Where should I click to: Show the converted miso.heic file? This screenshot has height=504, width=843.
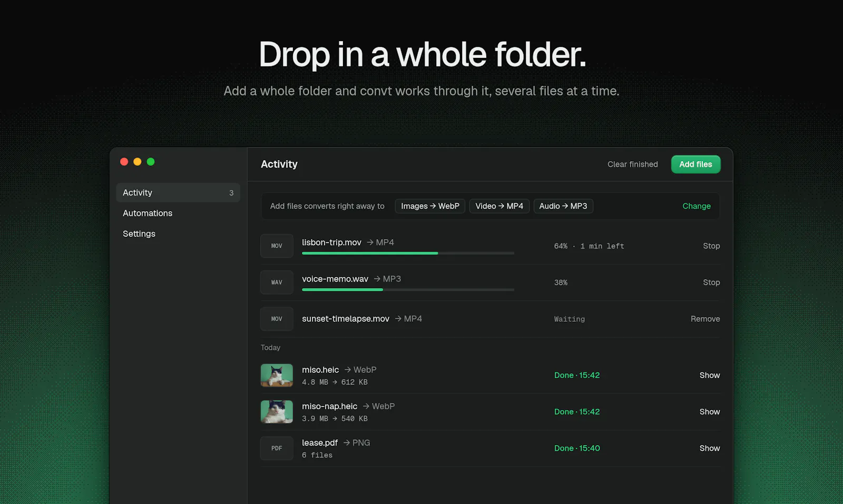click(710, 375)
